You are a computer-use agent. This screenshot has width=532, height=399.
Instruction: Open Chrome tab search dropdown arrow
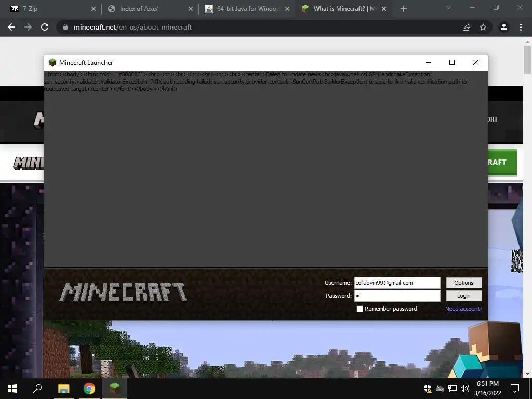point(448,7)
